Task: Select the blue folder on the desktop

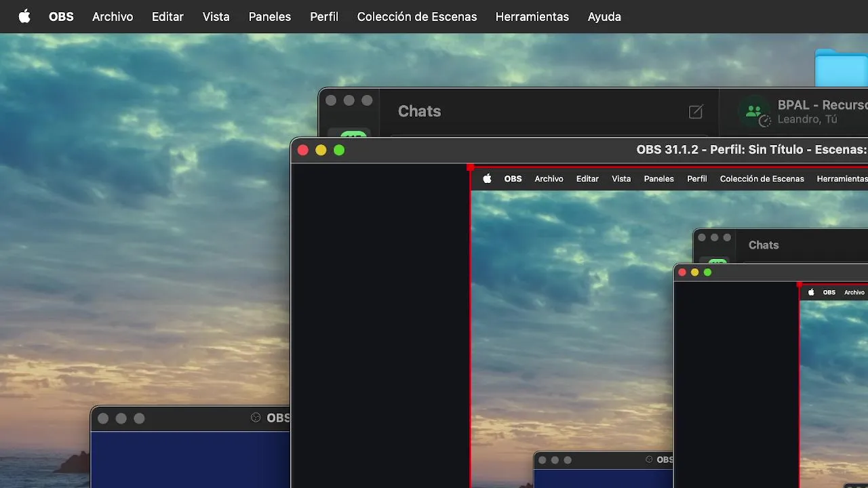Action: tap(842, 68)
